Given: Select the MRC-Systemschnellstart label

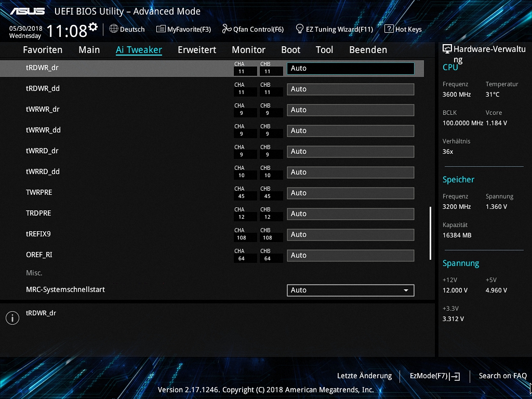Looking at the screenshot, I should 65,289.
